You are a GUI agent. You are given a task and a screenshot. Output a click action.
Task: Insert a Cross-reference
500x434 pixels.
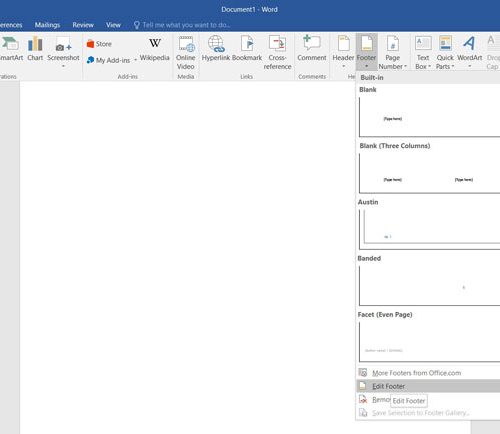(277, 53)
